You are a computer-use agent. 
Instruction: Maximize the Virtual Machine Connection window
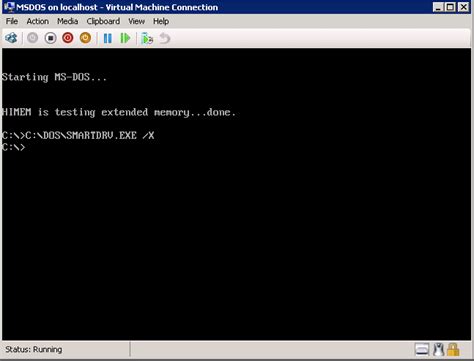pyautogui.click(x=450, y=7)
